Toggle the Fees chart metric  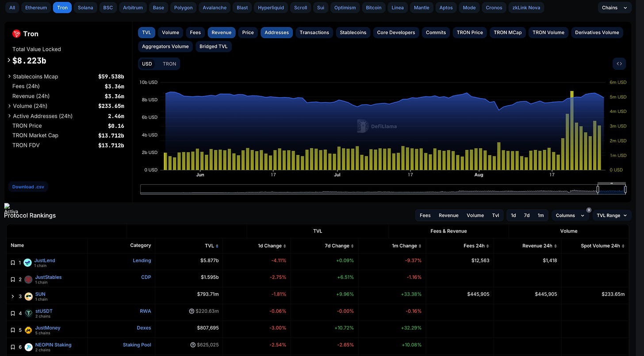[195, 32]
